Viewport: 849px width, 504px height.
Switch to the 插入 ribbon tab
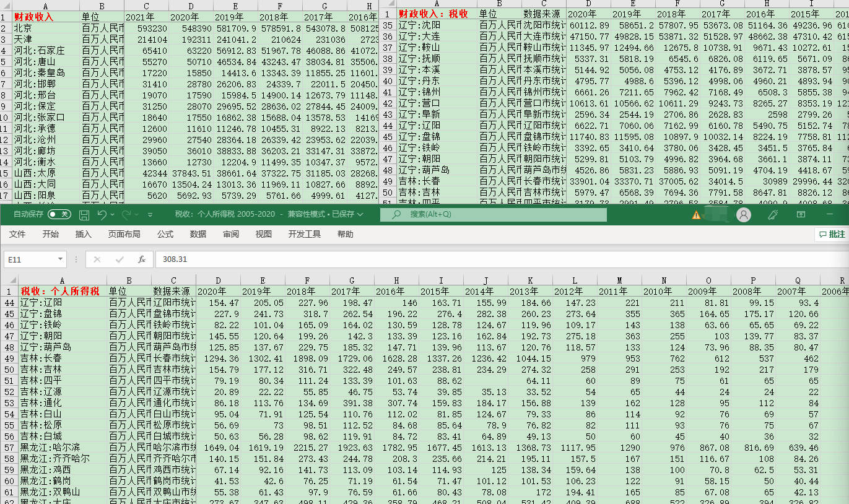point(83,234)
